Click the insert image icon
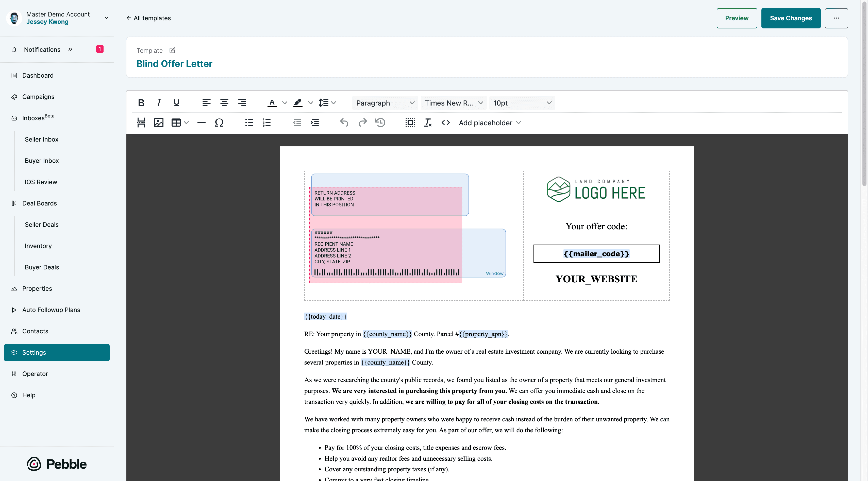868x481 pixels. [159, 123]
